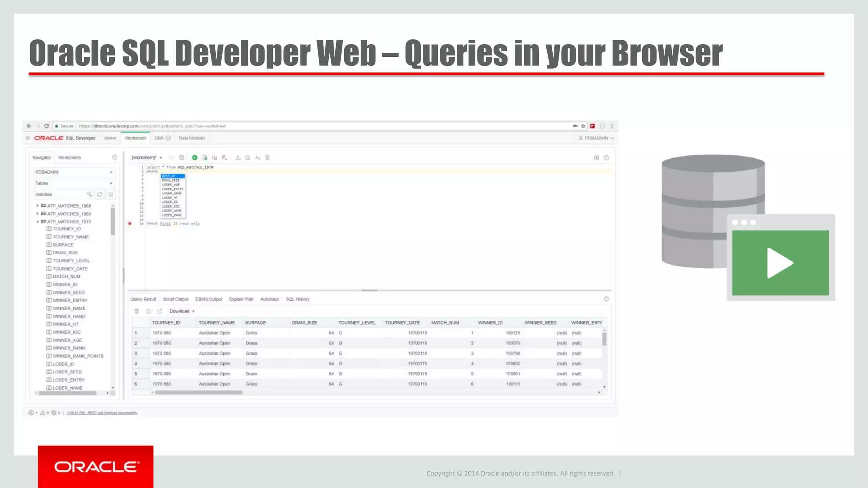Click the error count icon in status bar
This screenshot has width=868, height=488.
(x=31, y=413)
